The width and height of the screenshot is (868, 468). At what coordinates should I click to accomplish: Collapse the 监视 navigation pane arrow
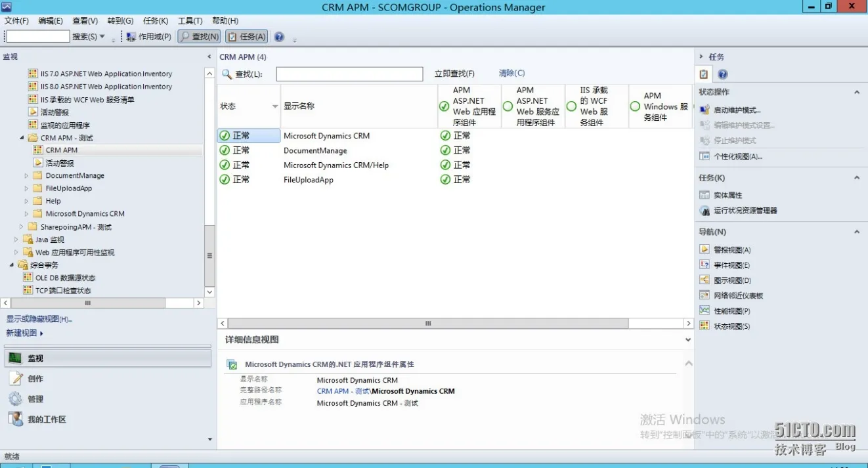point(209,57)
